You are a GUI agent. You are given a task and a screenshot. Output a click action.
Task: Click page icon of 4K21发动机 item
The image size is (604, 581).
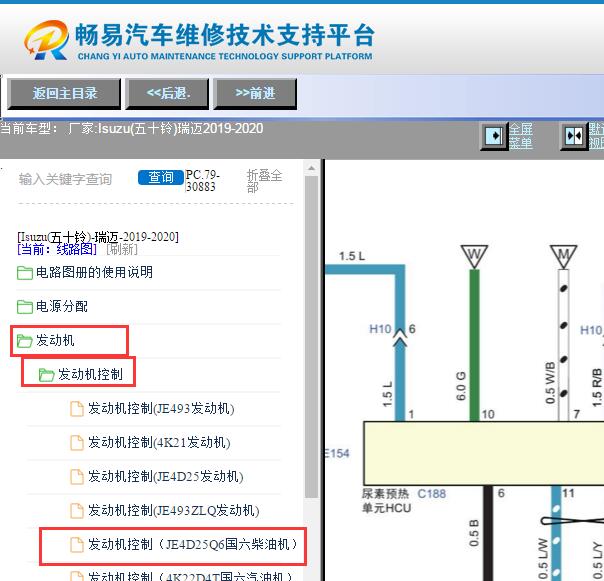(77, 443)
